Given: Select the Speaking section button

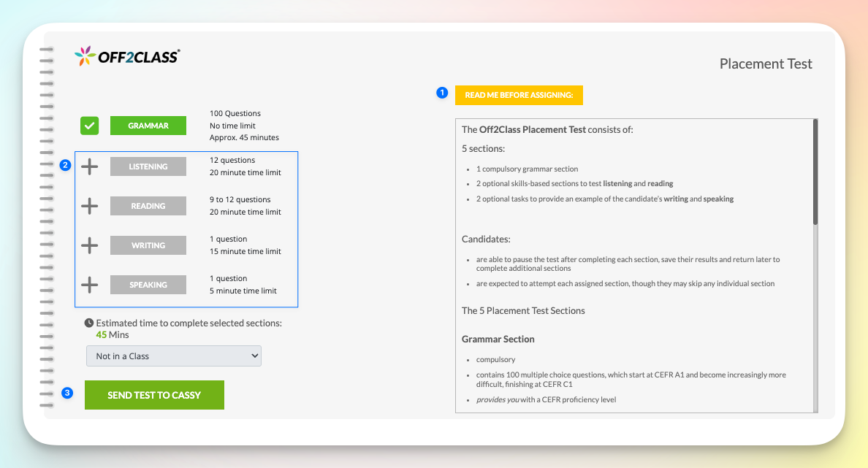Looking at the screenshot, I should click(x=148, y=285).
